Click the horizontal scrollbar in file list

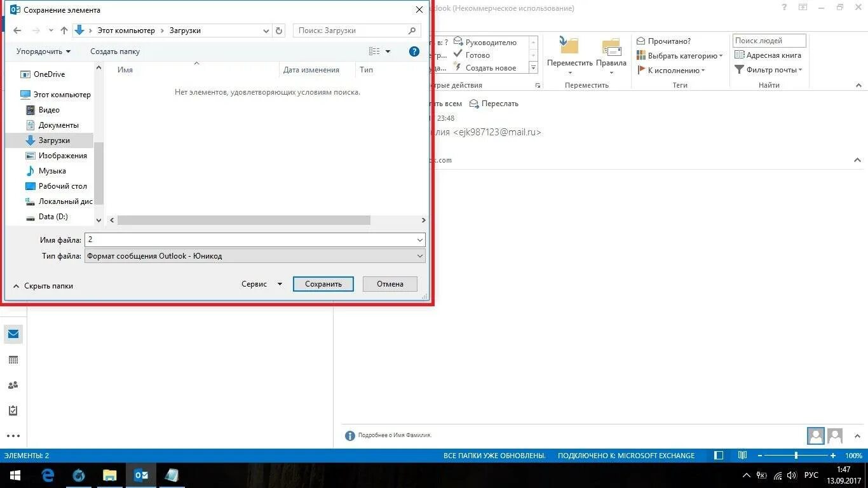244,220
